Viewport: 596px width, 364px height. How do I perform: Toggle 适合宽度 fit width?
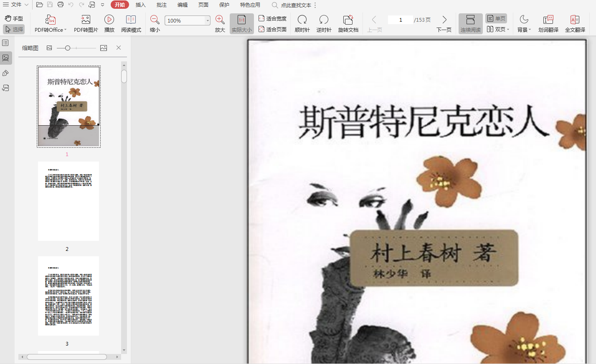click(x=272, y=18)
